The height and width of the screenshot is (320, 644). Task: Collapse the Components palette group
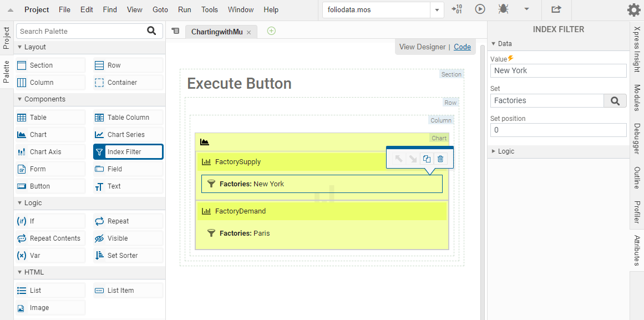tap(21, 99)
